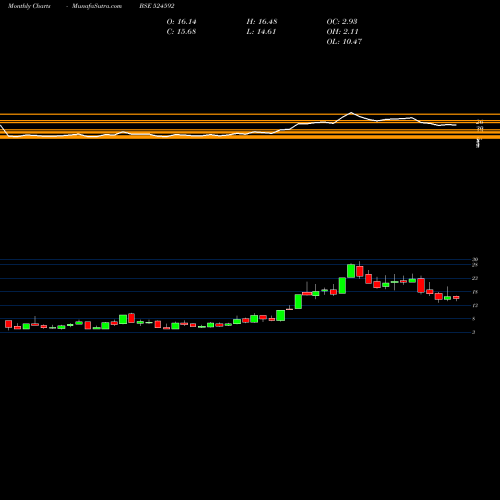Screen dimensions: 500x500
Task: Click the price axis label 22
Action: (475, 278)
